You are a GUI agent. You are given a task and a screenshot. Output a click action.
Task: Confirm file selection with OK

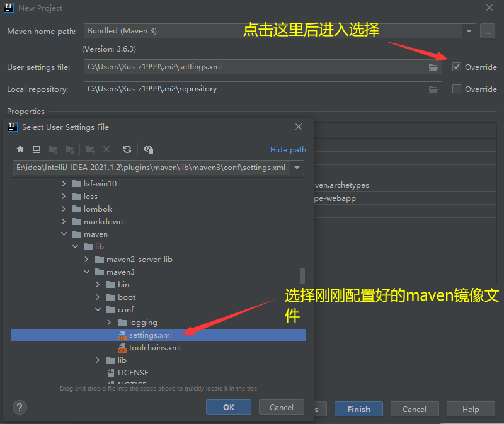[x=229, y=407]
